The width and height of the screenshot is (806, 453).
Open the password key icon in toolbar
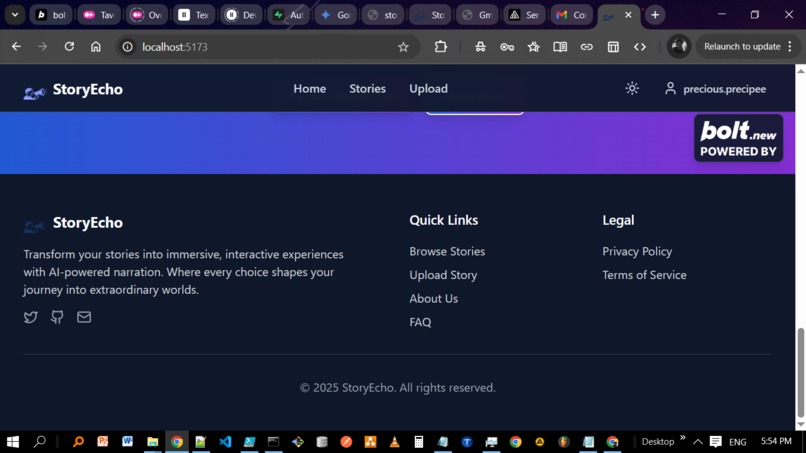507,47
